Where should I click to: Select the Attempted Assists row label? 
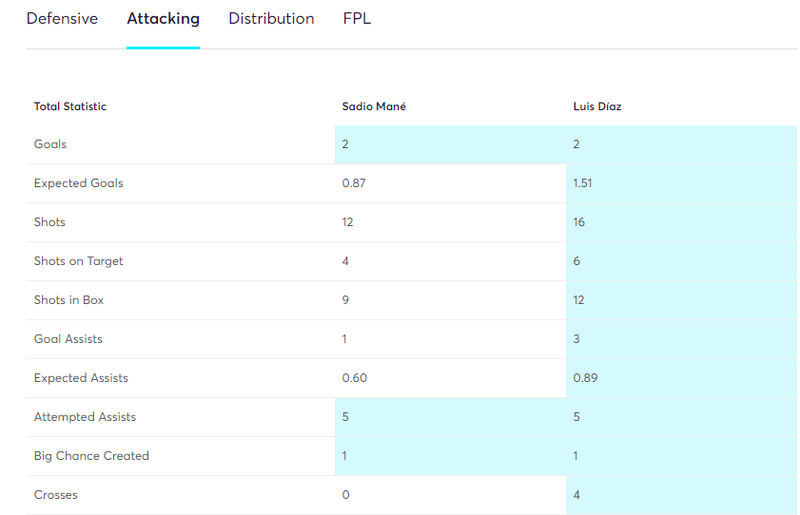tap(85, 416)
